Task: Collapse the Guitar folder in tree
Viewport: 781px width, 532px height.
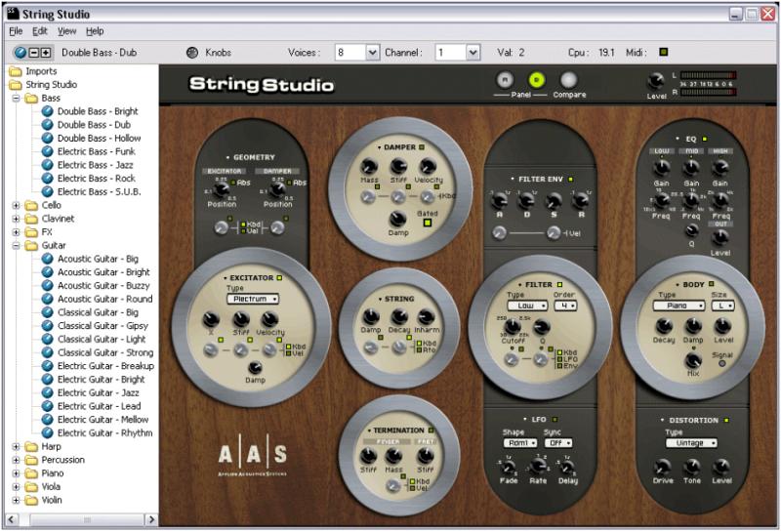Action: 16,246
